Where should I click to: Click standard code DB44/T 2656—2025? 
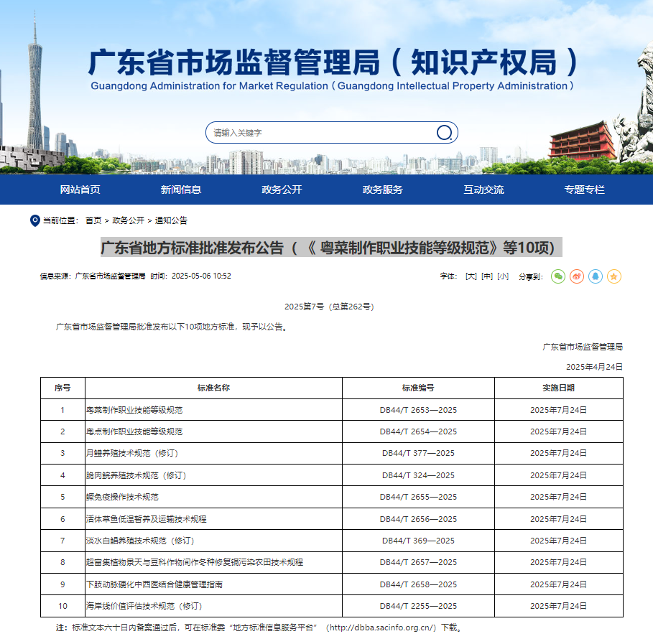tap(418, 519)
